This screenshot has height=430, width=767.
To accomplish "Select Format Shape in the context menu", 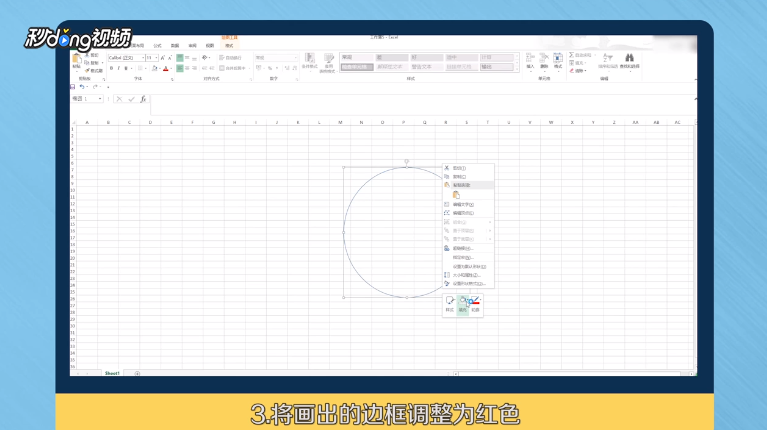I will 468,284.
